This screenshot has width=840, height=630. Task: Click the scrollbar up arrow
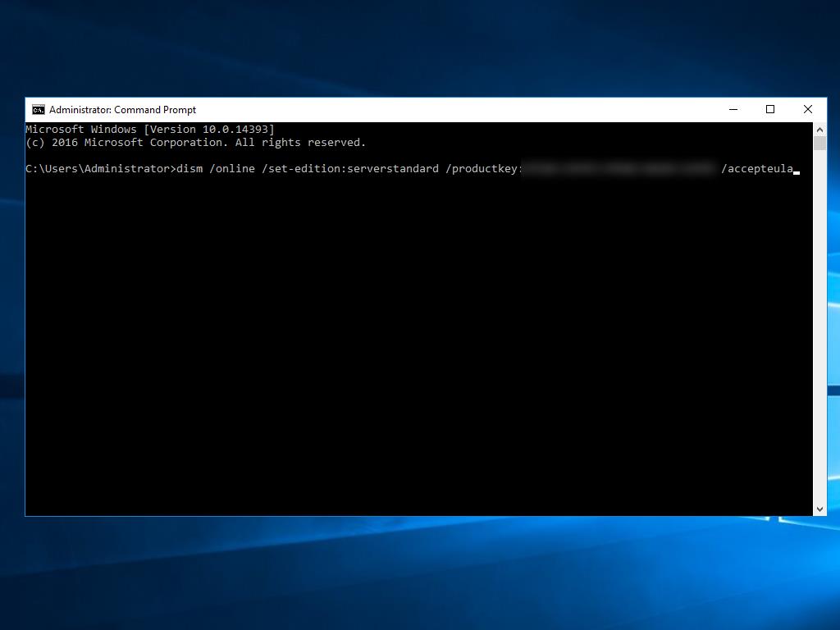point(819,130)
